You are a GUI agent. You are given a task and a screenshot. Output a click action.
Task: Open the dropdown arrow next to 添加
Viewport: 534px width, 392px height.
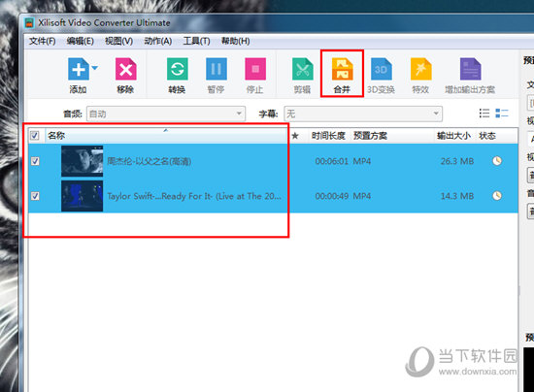click(x=95, y=68)
